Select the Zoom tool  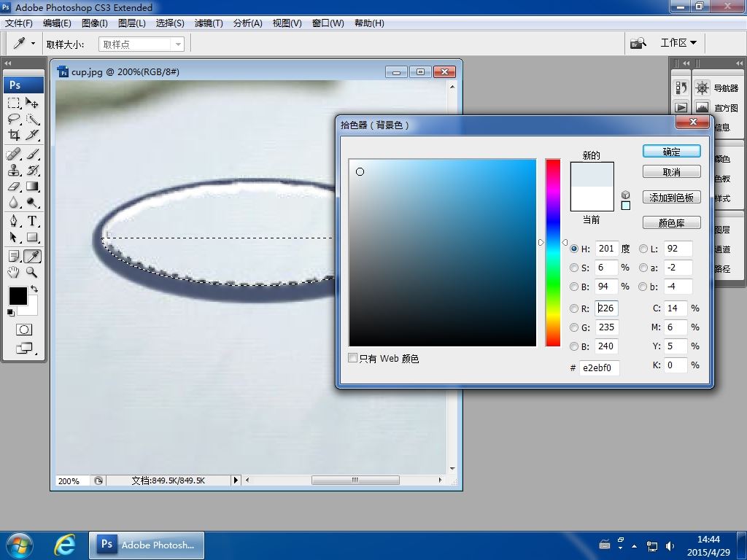click(x=32, y=273)
